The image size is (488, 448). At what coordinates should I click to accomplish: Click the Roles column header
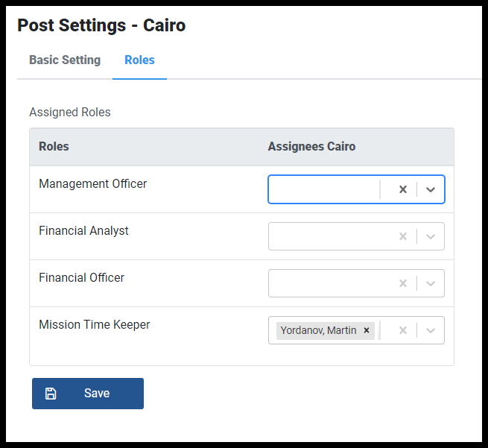[x=54, y=146]
